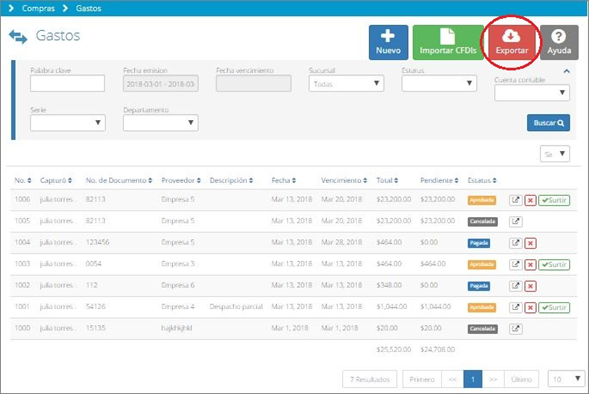Screen dimensions: 589x394
Task: Focus the Palabra clave input field
Action: click(x=67, y=83)
